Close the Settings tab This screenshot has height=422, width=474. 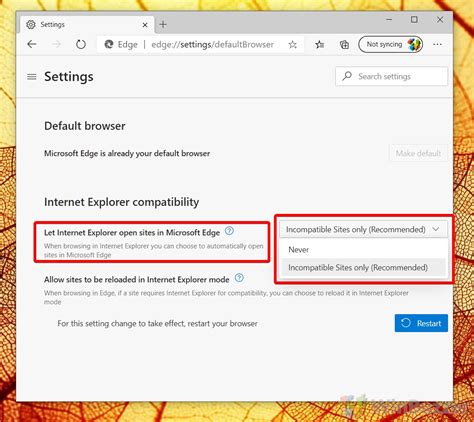(x=145, y=25)
